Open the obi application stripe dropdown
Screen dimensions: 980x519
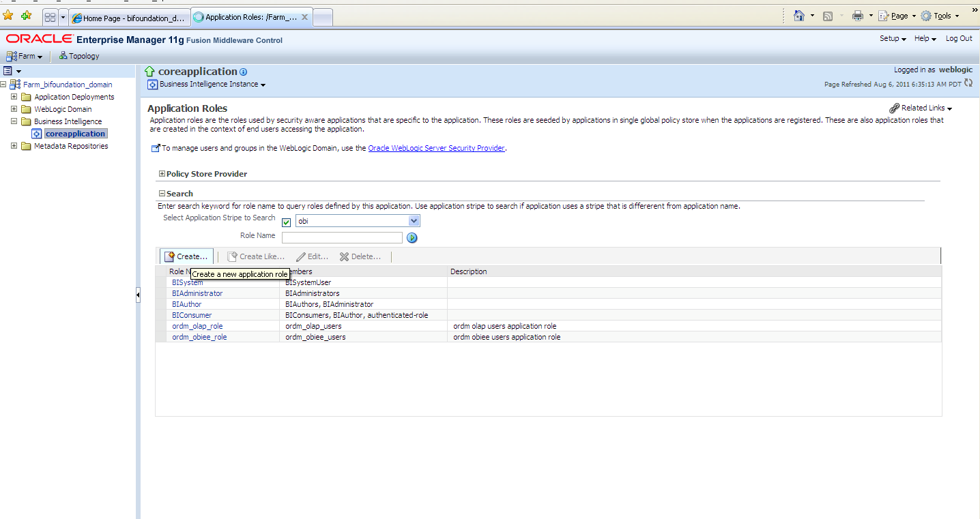413,221
